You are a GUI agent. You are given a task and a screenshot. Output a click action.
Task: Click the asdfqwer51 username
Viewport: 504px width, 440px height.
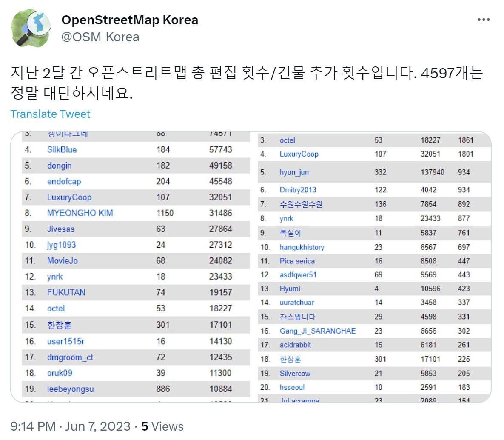[x=298, y=274]
